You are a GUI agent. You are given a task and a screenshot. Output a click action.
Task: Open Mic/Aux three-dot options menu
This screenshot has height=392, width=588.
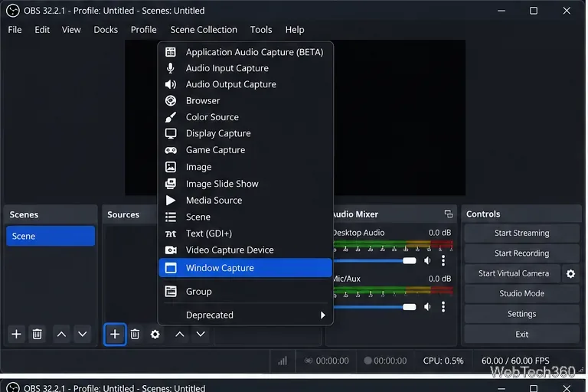pyautogui.click(x=443, y=307)
